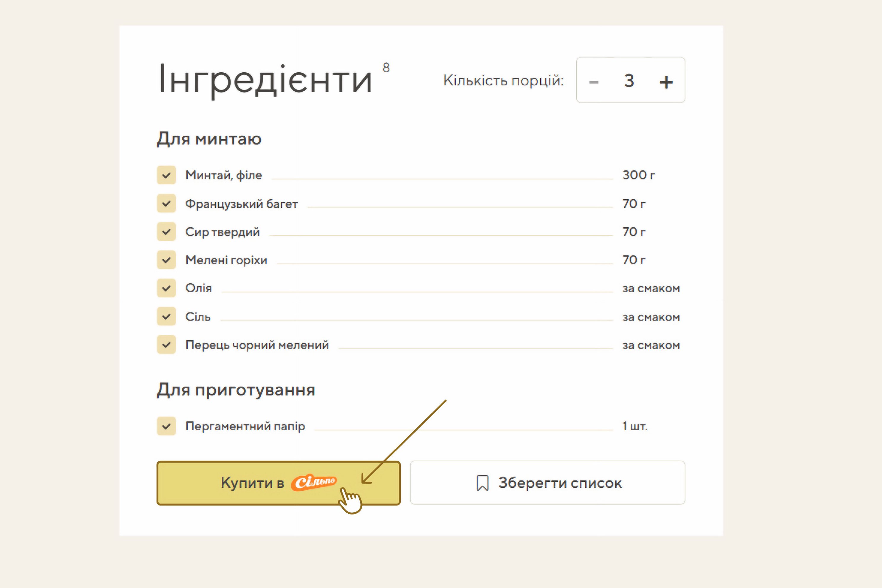Click the Пергаментний папір label text

[245, 426]
